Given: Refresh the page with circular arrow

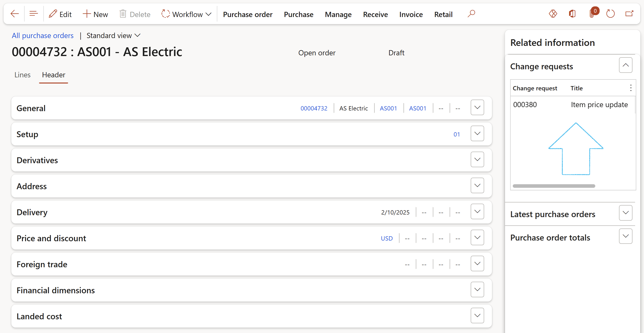Looking at the screenshot, I should [x=610, y=14].
